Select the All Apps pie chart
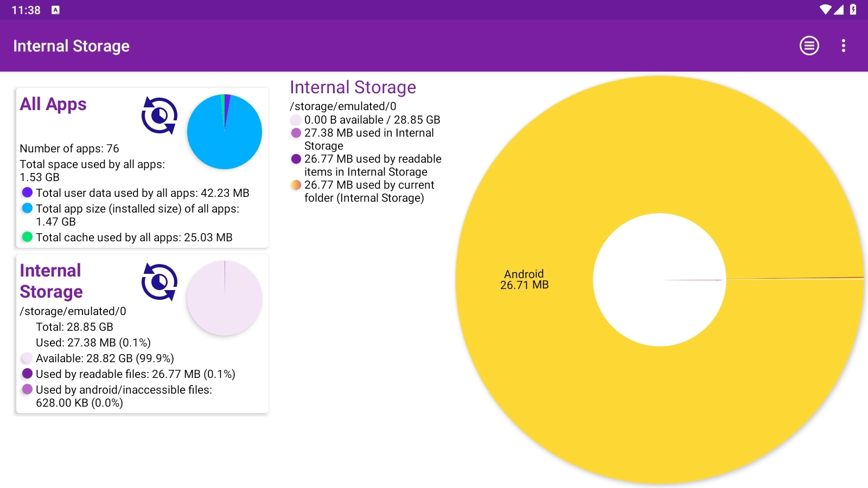 pos(224,131)
